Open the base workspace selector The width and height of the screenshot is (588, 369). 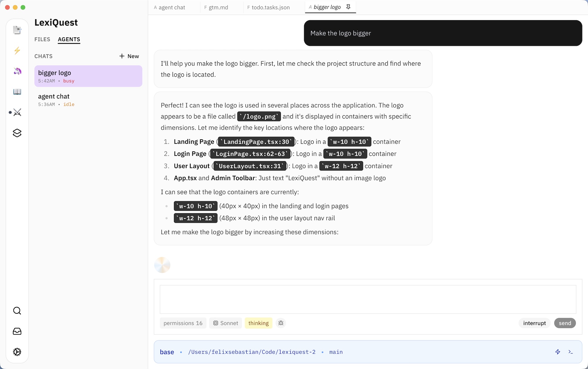167,352
